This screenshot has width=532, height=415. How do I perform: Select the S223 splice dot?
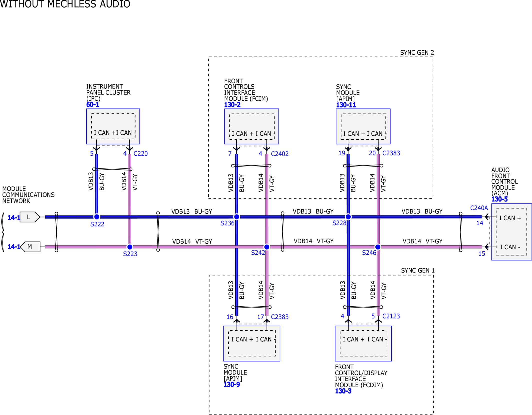130,247
